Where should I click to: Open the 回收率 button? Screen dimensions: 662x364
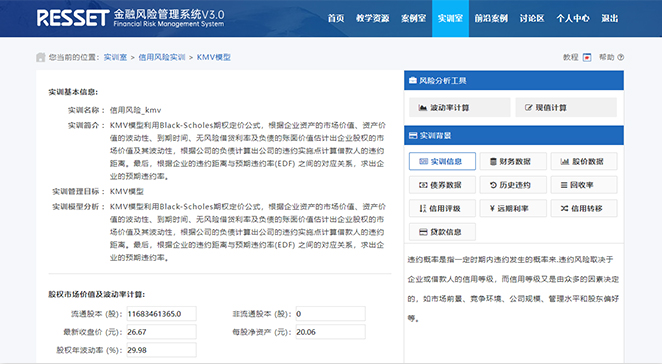point(584,185)
